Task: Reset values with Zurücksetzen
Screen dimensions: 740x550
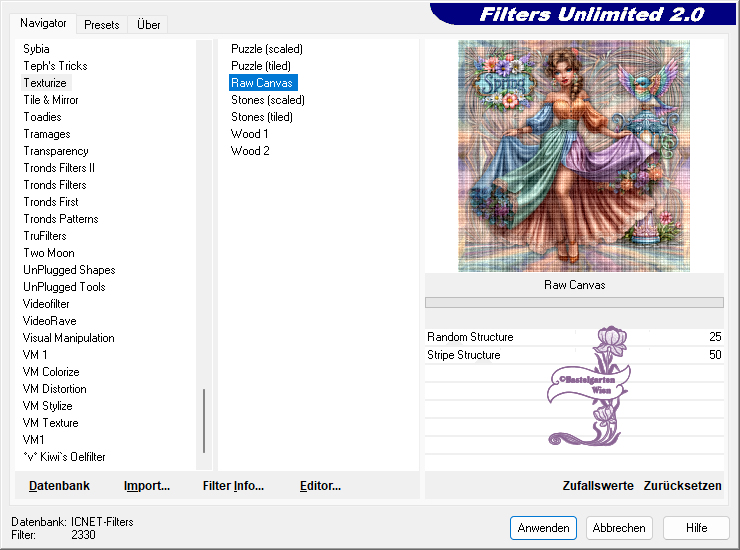Action: (x=682, y=486)
